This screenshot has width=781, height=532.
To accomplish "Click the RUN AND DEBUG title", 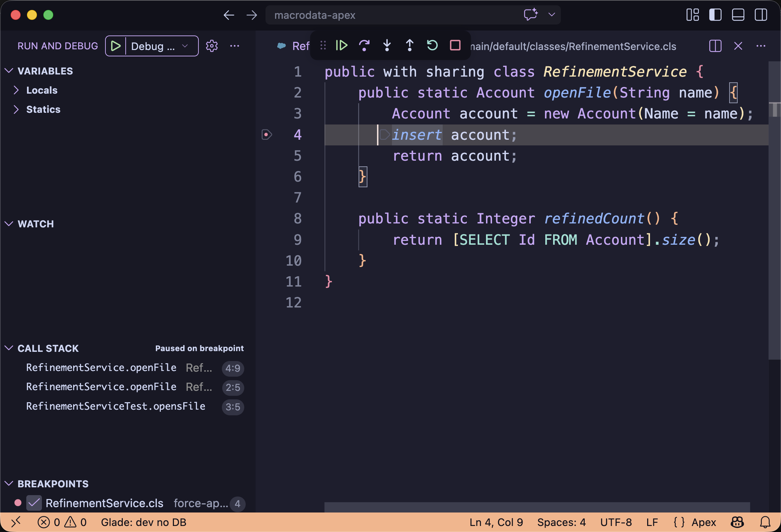I will point(58,46).
